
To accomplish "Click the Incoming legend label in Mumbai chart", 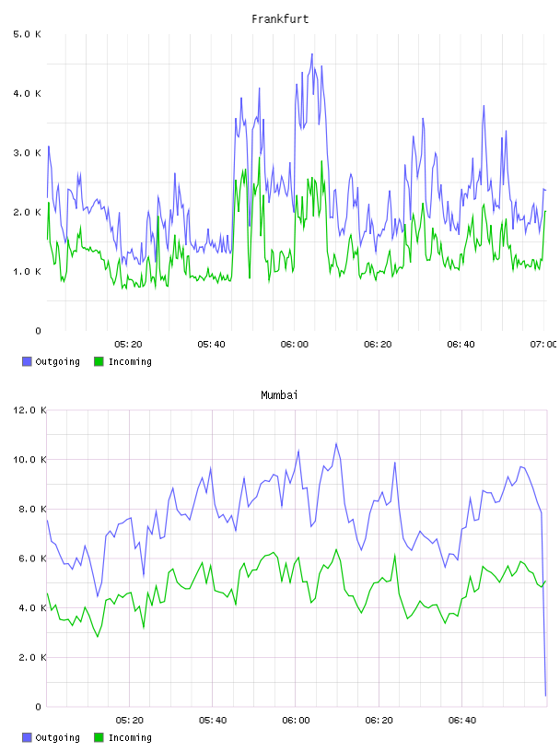I will pos(130,738).
